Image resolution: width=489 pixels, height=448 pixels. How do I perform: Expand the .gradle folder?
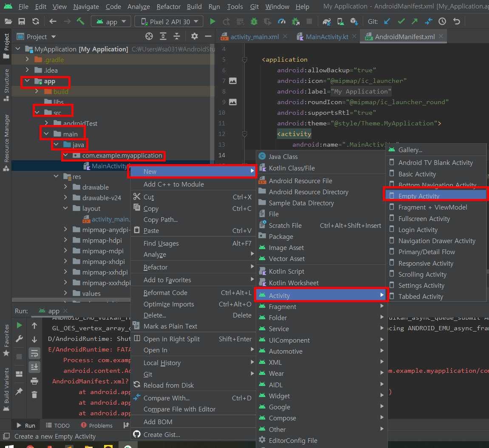[x=27, y=59]
